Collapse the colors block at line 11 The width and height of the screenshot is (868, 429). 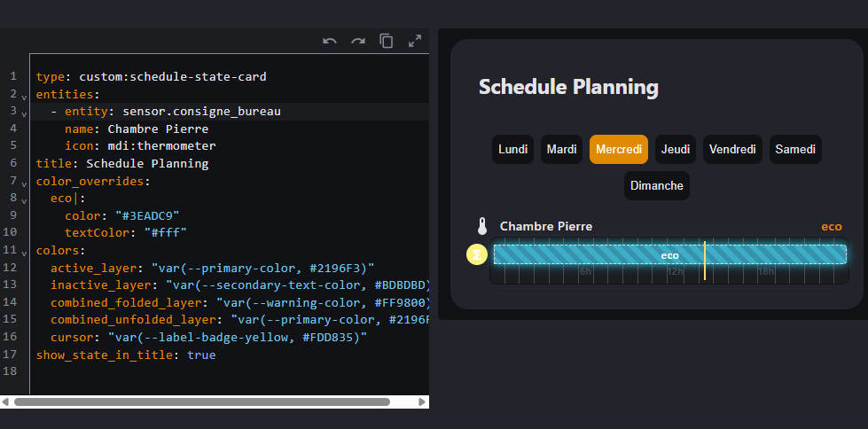[24, 251]
